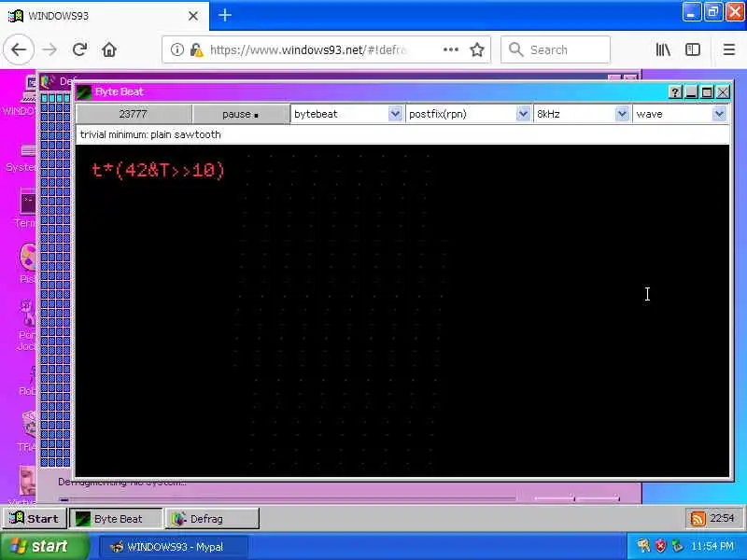Screen dimensions: 747x560
Task: Open the bytebeat mode dropdown
Action: pyautogui.click(x=347, y=114)
